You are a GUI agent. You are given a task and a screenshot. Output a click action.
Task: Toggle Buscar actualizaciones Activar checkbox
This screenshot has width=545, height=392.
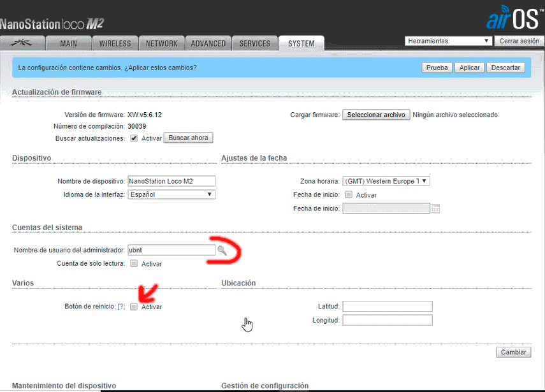[134, 138]
